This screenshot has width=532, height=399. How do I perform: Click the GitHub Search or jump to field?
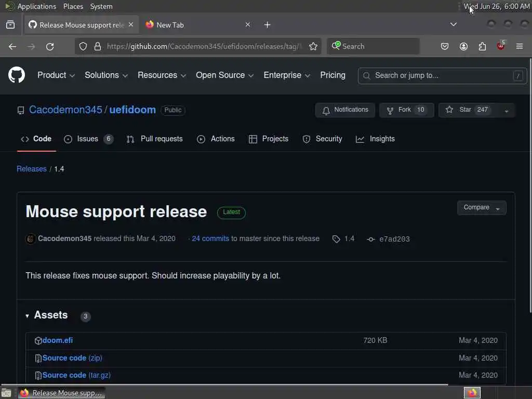tap(443, 76)
